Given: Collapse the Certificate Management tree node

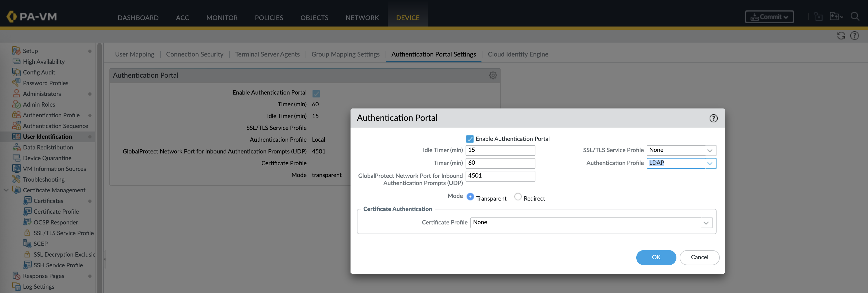Looking at the screenshot, I should coord(6,190).
